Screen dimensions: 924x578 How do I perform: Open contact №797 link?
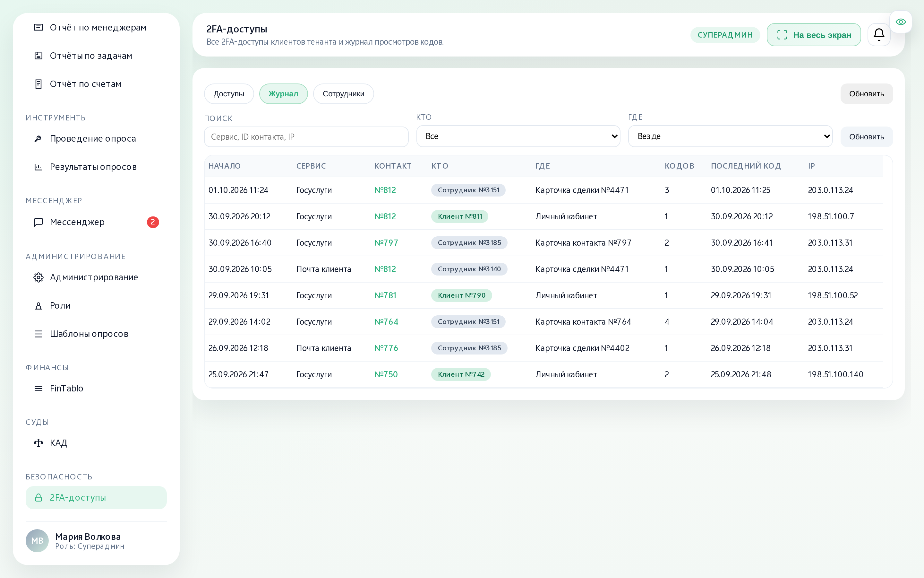pos(386,243)
